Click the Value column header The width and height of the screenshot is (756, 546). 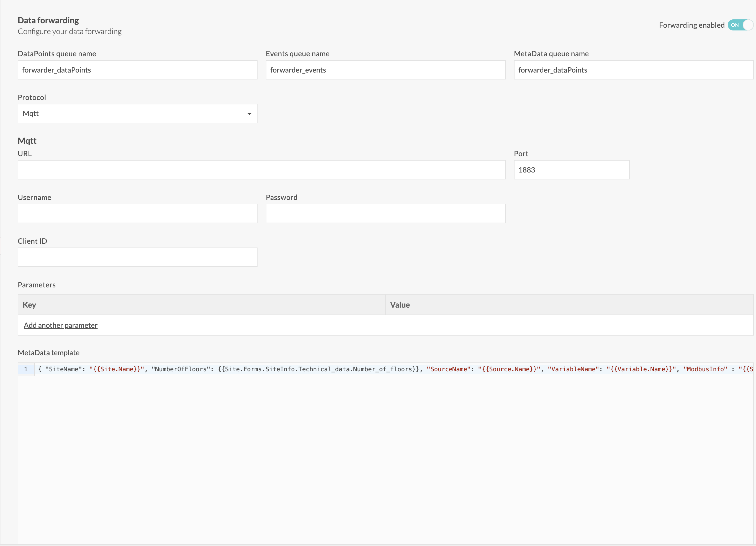click(400, 305)
